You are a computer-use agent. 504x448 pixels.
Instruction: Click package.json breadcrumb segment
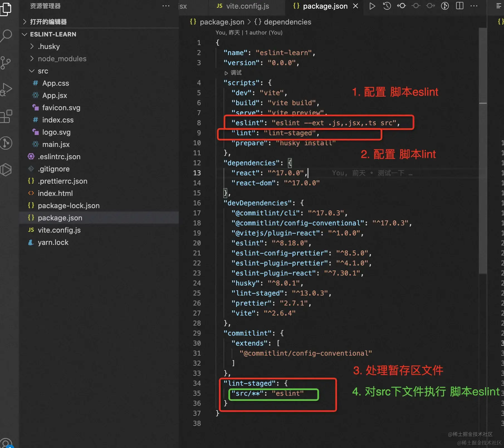tap(217, 22)
